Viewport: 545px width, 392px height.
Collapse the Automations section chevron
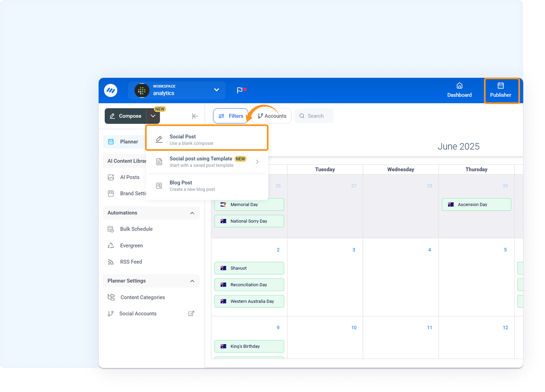(x=192, y=213)
